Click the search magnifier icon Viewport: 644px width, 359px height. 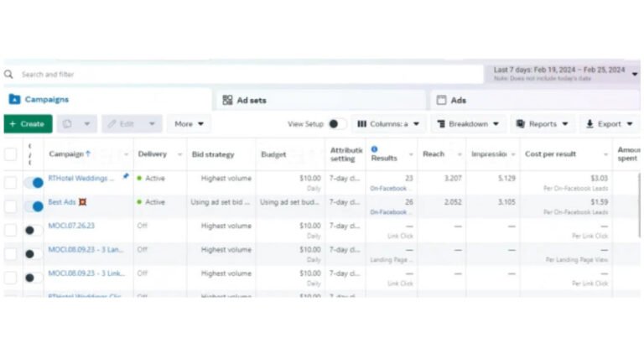tap(9, 75)
